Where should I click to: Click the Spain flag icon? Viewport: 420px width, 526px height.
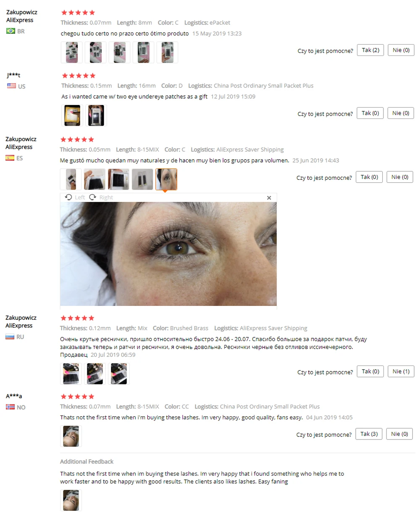[x=10, y=158]
